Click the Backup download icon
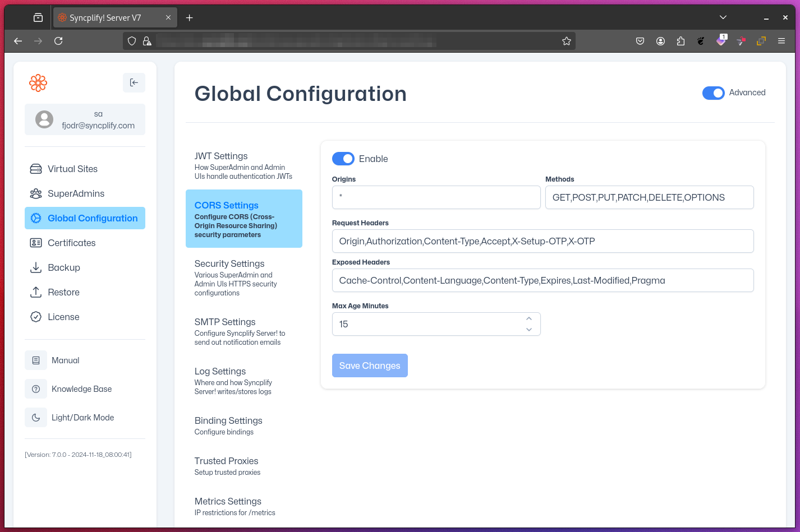The width and height of the screenshot is (800, 532). point(36,267)
